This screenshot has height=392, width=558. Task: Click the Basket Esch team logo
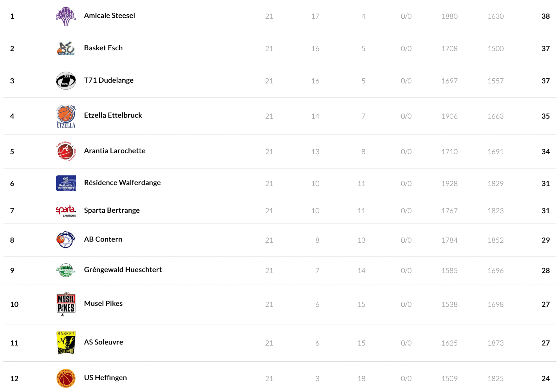coord(66,48)
